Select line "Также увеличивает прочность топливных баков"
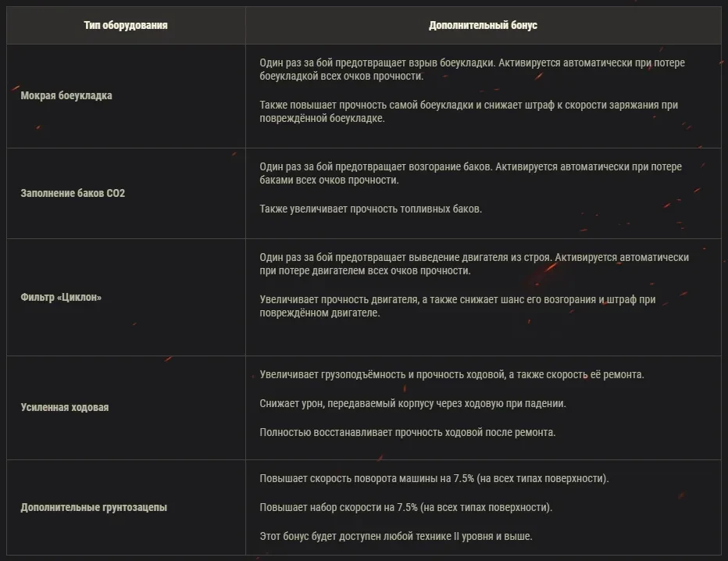Viewport: 728px width, 561px height. 371,209
